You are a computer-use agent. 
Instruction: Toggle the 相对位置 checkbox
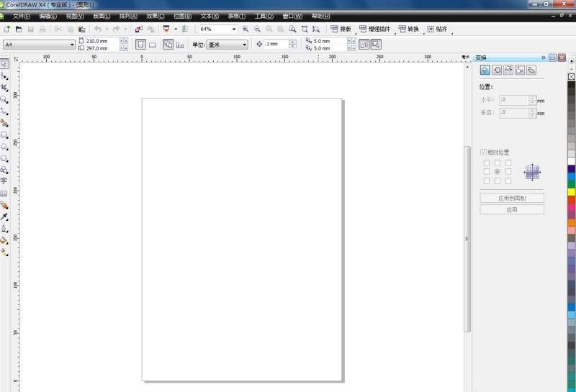[x=484, y=152]
